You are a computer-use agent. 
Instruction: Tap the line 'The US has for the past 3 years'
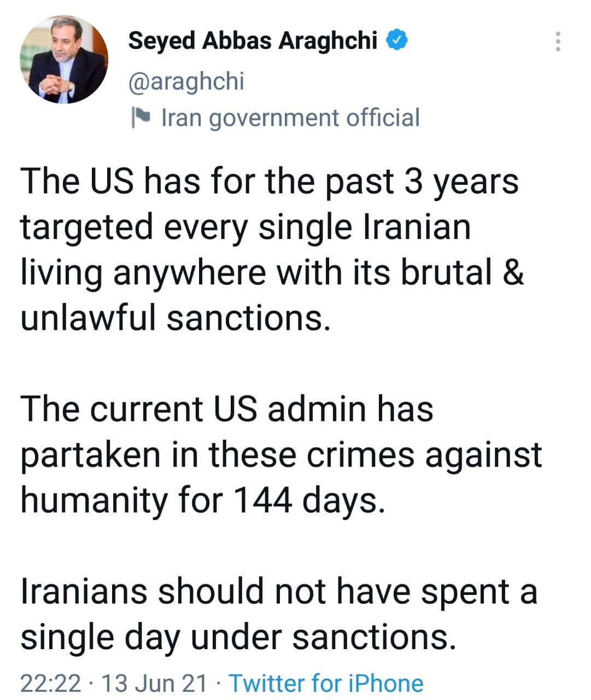[x=270, y=182]
